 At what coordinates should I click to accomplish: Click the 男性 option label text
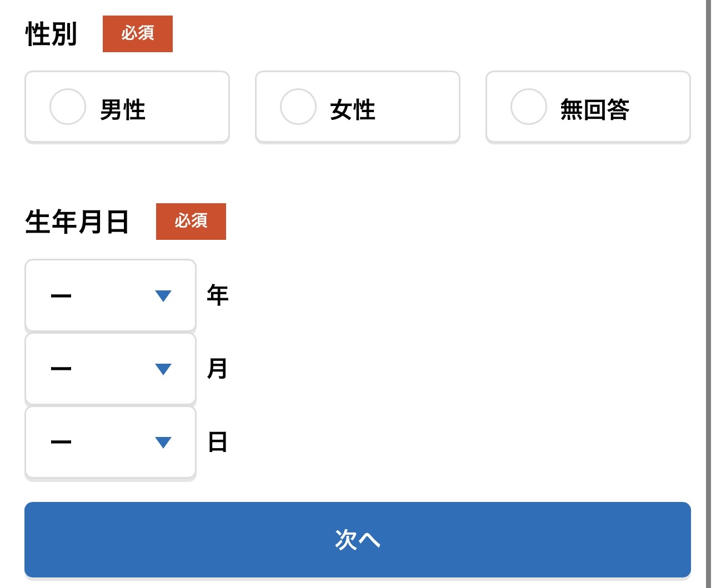tap(123, 109)
